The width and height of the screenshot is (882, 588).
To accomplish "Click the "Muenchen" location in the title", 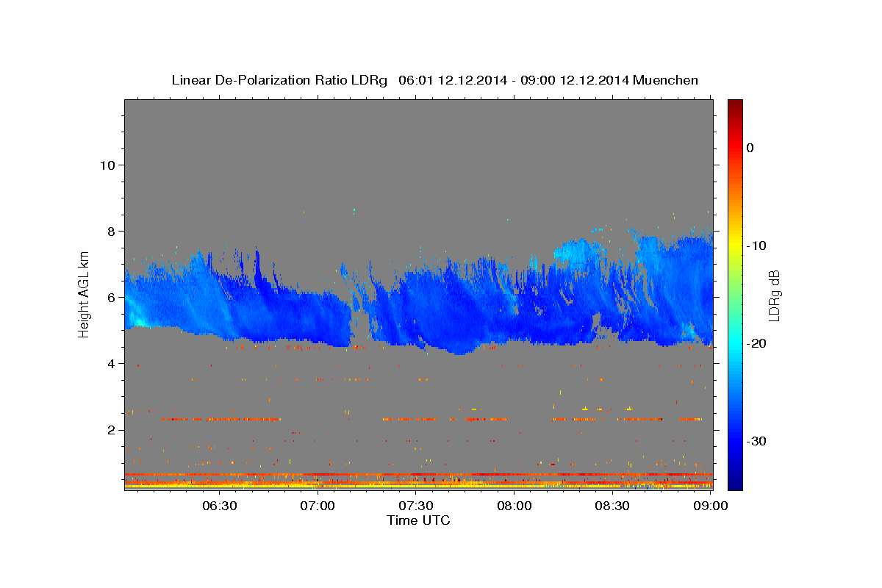I will point(664,80).
